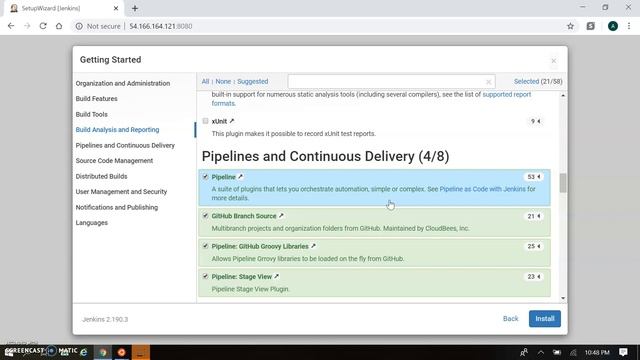Go to Organization and Administration category
Viewport: 640px width, 360px height.
(123, 83)
